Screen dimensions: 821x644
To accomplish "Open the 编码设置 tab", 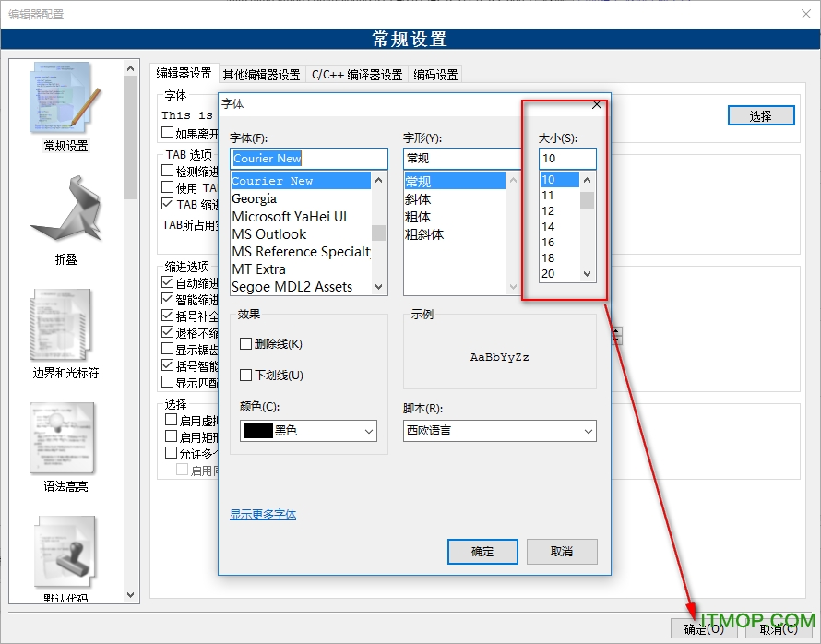I will click(x=435, y=75).
